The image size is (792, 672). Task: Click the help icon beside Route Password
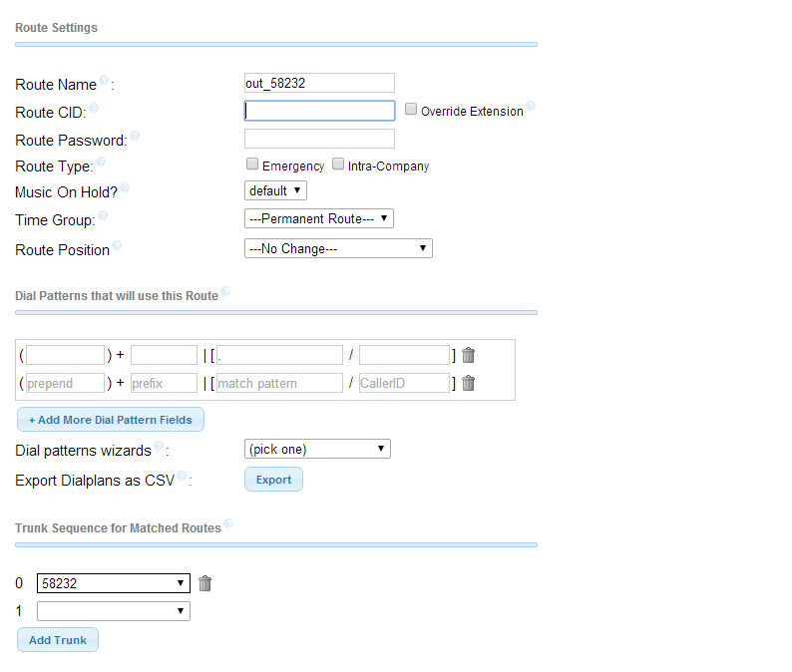[135, 136]
